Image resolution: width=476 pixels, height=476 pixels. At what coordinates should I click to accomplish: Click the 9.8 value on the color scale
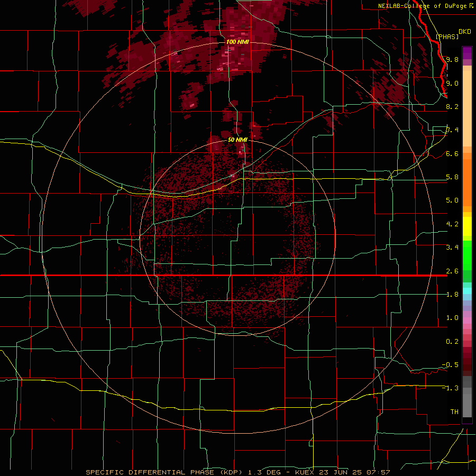pos(452,59)
